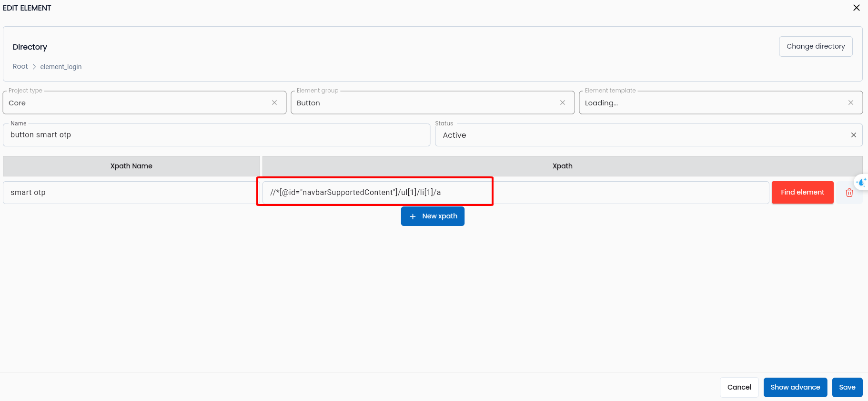Image resolution: width=868 pixels, height=401 pixels.
Task: Delete the smart otp xpath row
Action: [x=849, y=193]
